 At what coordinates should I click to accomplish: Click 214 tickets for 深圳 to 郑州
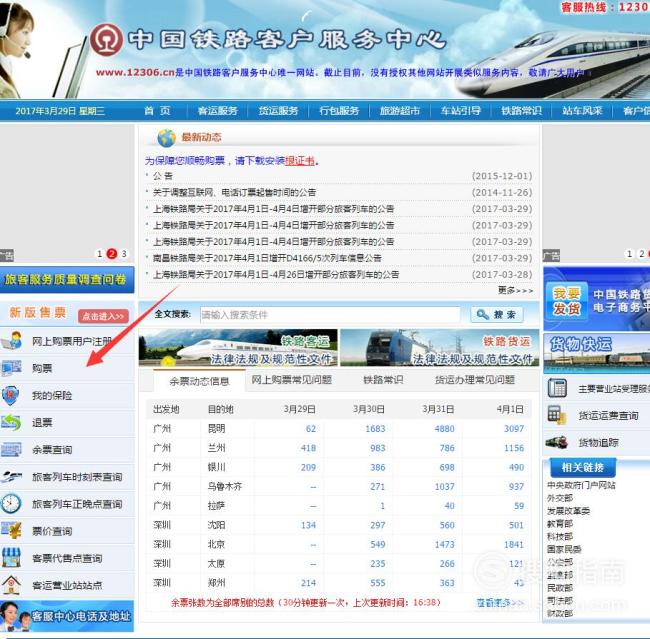click(x=308, y=583)
